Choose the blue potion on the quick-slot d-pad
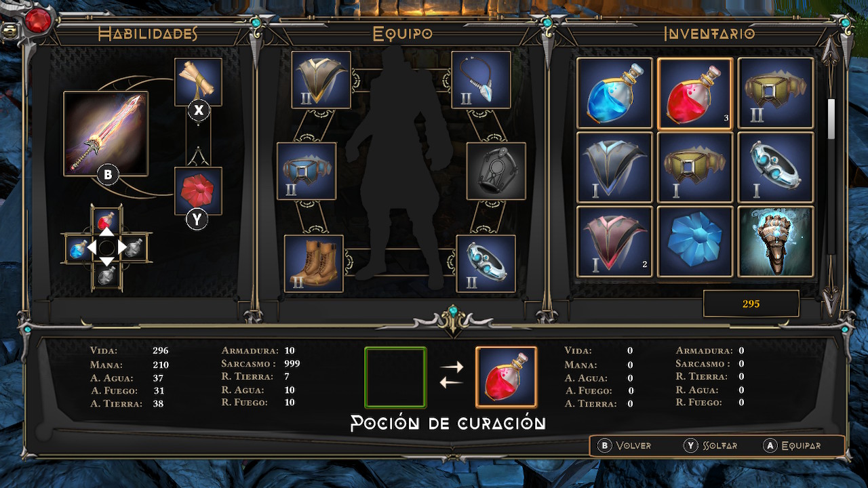The image size is (868, 488). 79,249
